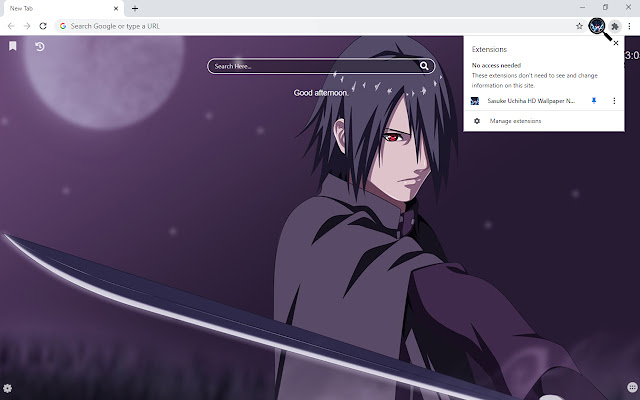Screen dimensions: 640x400
Task: Open a new tab with the plus button
Action: [x=135, y=8]
